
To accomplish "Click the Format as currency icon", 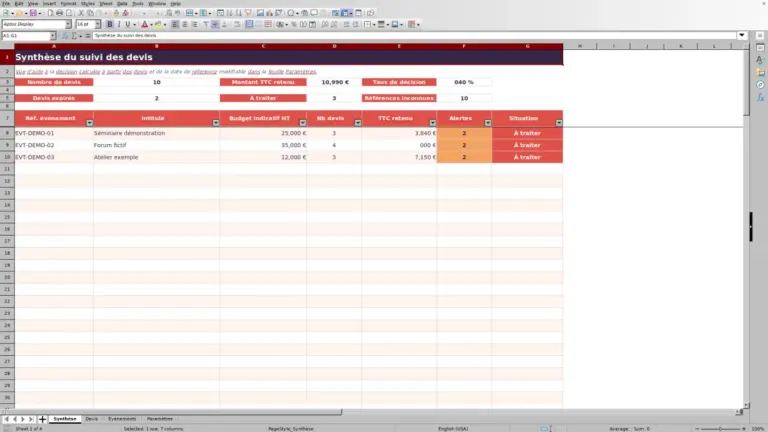I will point(280,24).
